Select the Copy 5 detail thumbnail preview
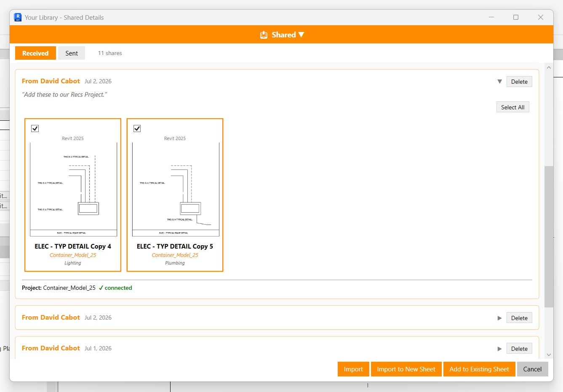This screenshot has height=392, width=563. click(x=175, y=190)
